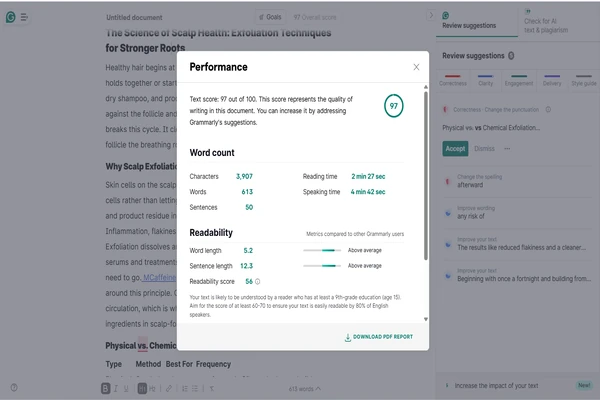
Task: Accept the punctuation suggestion
Action: [455, 149]
